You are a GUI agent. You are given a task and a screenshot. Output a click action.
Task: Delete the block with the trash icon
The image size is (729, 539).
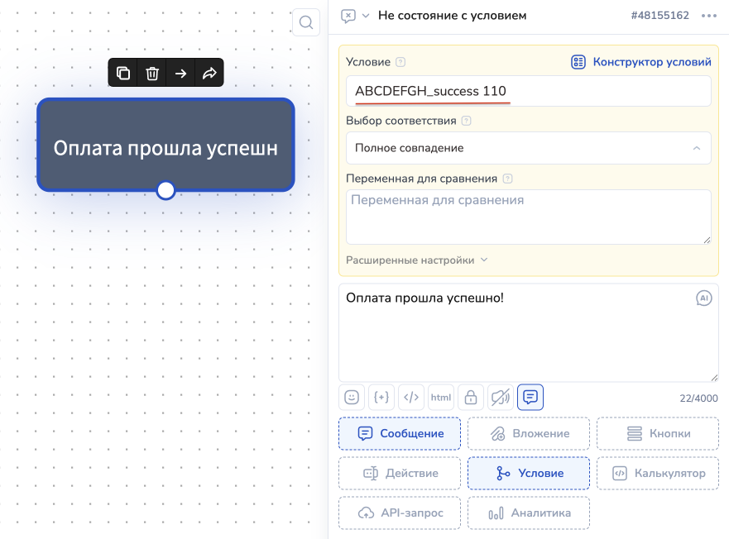coord(152,73)
